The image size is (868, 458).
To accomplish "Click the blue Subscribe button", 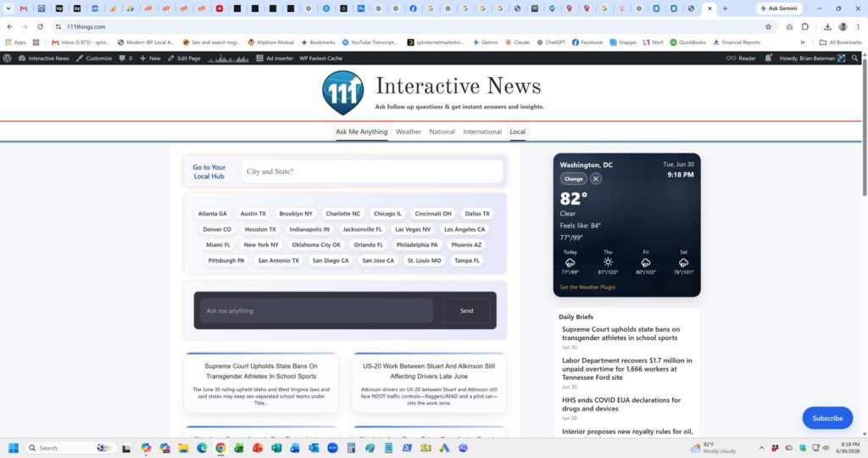I will tap(827, 418).
